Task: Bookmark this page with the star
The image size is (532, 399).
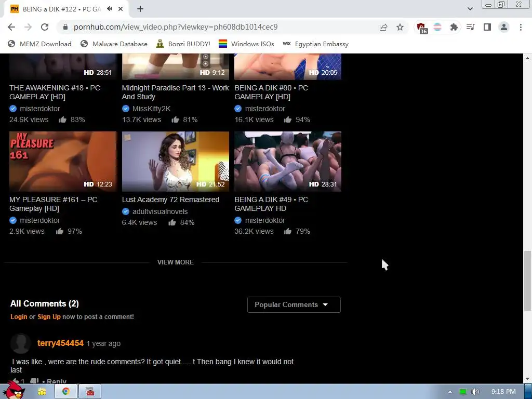Action: point(400,27)
